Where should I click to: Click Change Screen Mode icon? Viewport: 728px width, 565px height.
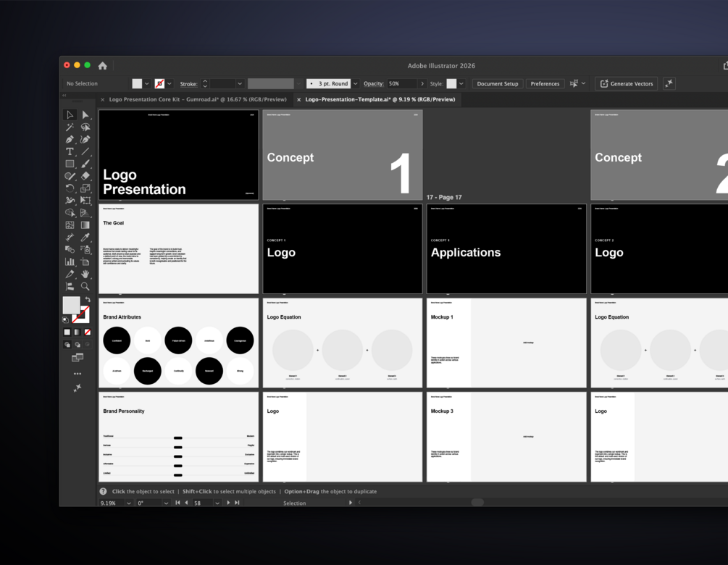point(78,358)
